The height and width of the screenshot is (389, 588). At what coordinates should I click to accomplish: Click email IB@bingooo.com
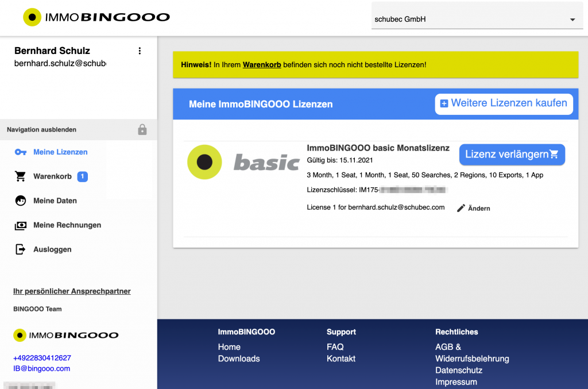click(41, 368)
